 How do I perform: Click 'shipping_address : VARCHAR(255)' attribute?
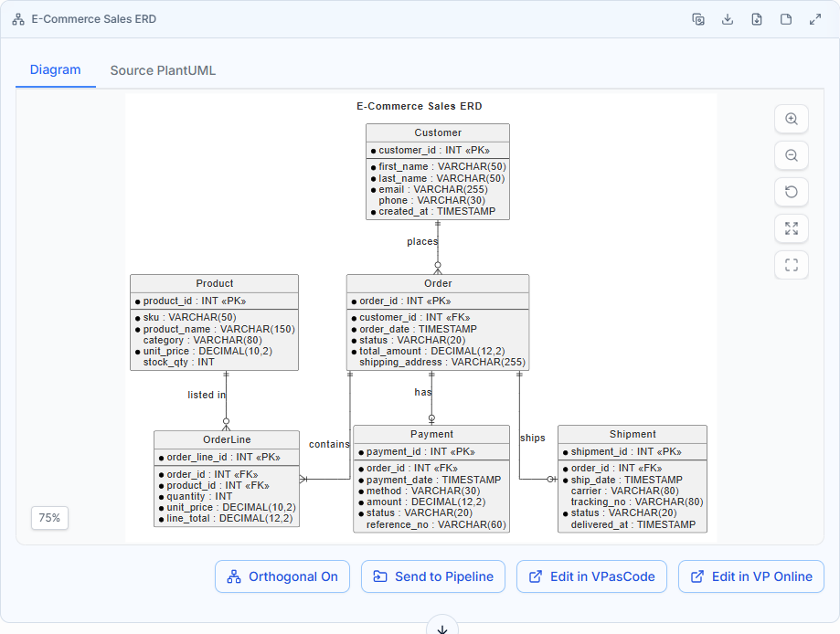pyautogui.click(x=442, y=363)
